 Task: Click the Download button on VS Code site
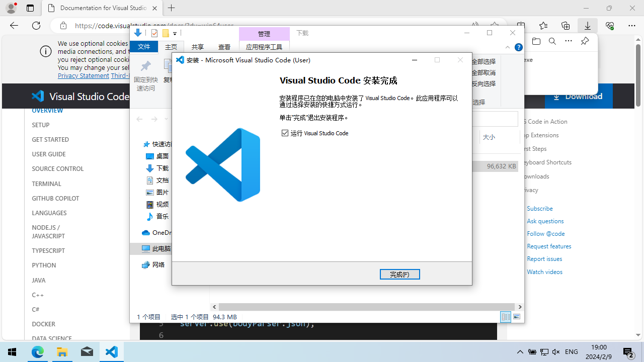click(x=579, y=96)
